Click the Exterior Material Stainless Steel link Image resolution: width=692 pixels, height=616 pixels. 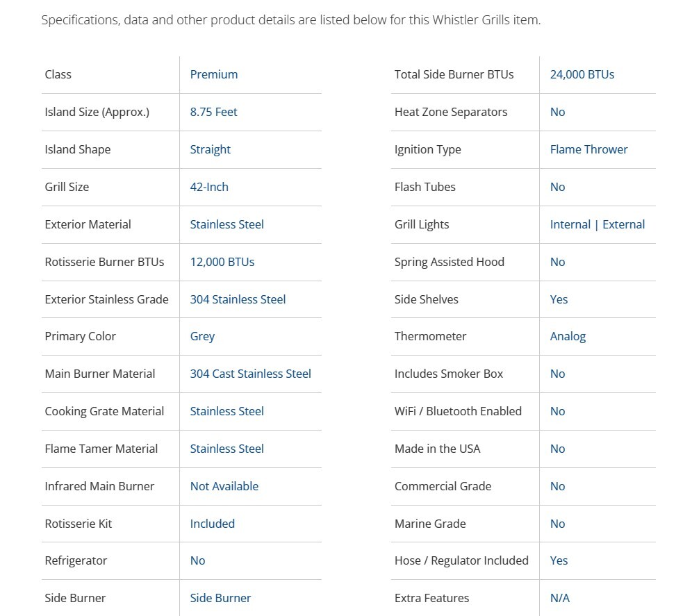226,224
